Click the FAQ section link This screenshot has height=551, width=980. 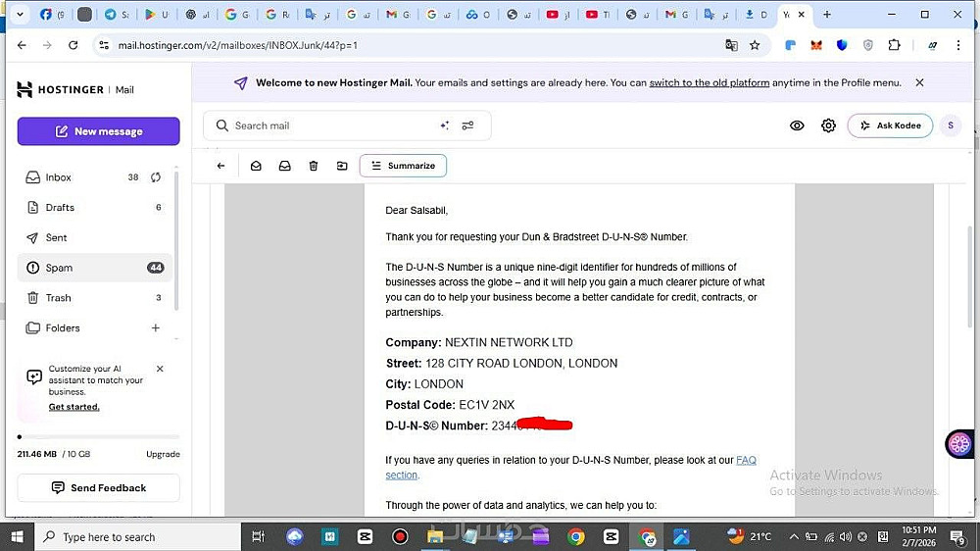pyautogui.click(x=746, y=461)
